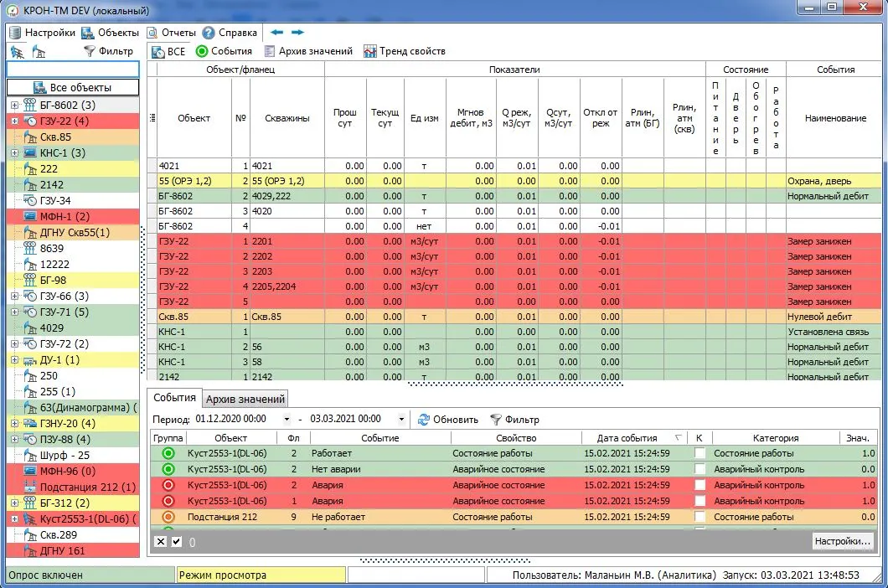Open the Тренд свойств chart view
Image resolution: width=888 pixels, height=588 pixels.
[x=405, y=51]
